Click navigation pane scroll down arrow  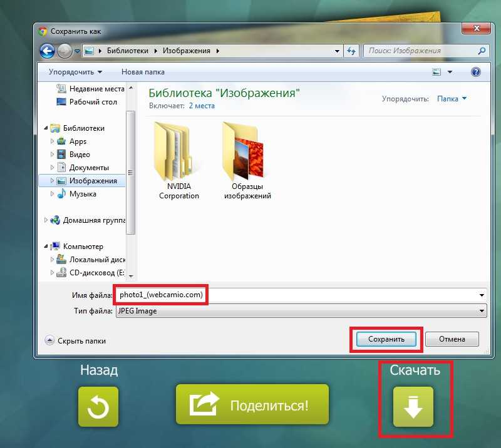131,276
